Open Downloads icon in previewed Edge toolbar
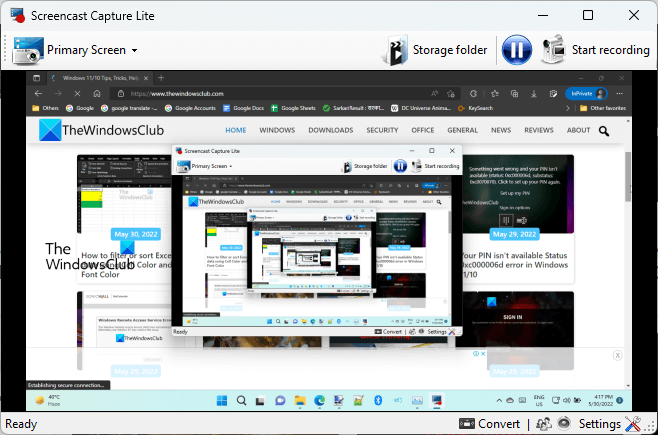The image size is (658, 435). pos(534,94)
